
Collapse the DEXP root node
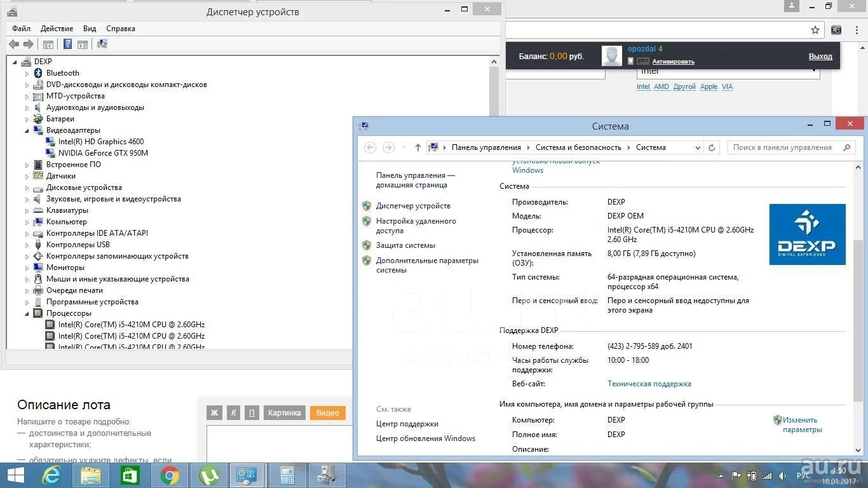tap(15, 62)
